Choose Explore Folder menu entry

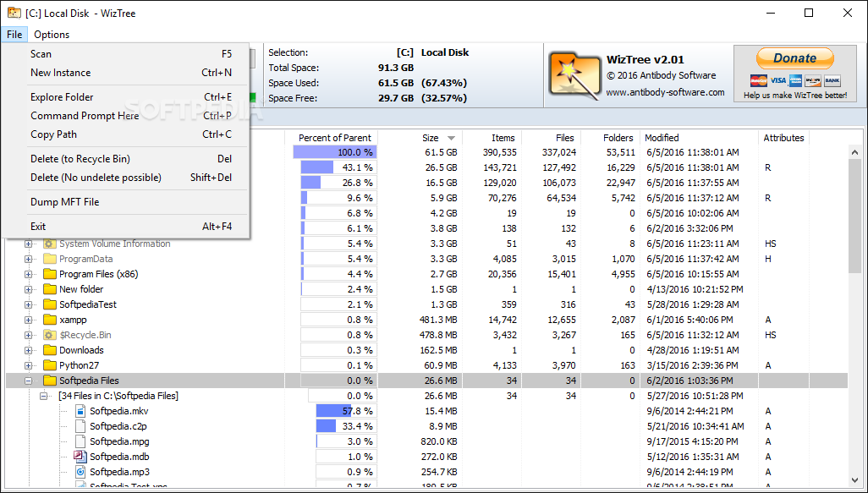(x=125, y=97)
